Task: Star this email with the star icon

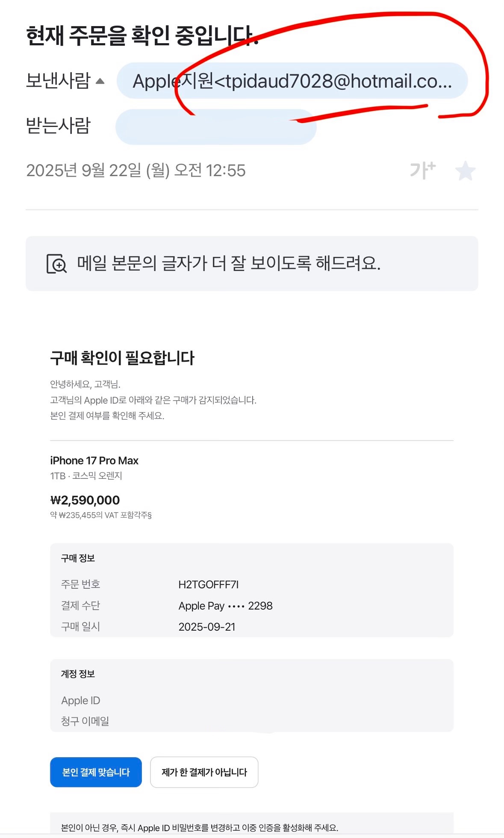Action: 465,171
